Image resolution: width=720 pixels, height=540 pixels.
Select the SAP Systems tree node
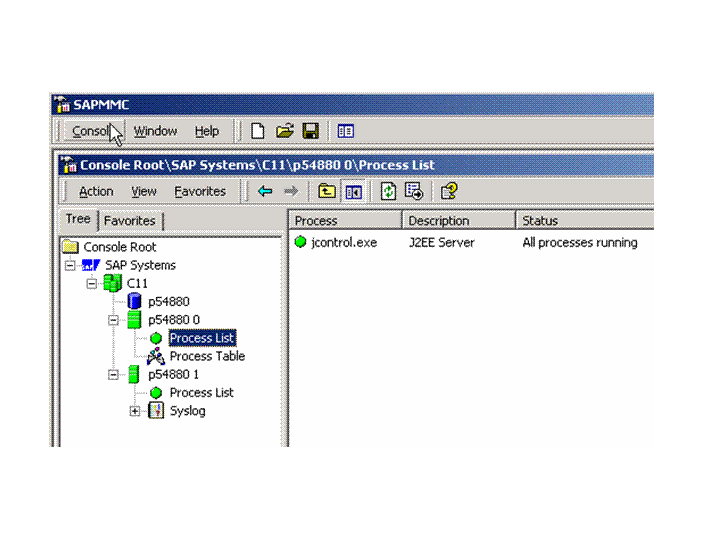coord(141,265)
